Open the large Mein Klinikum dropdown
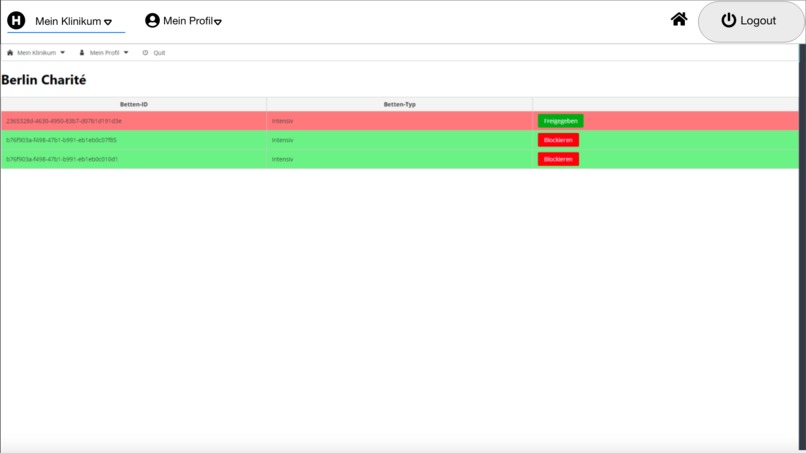The image size is (806, 453). (x=73, y=22)
